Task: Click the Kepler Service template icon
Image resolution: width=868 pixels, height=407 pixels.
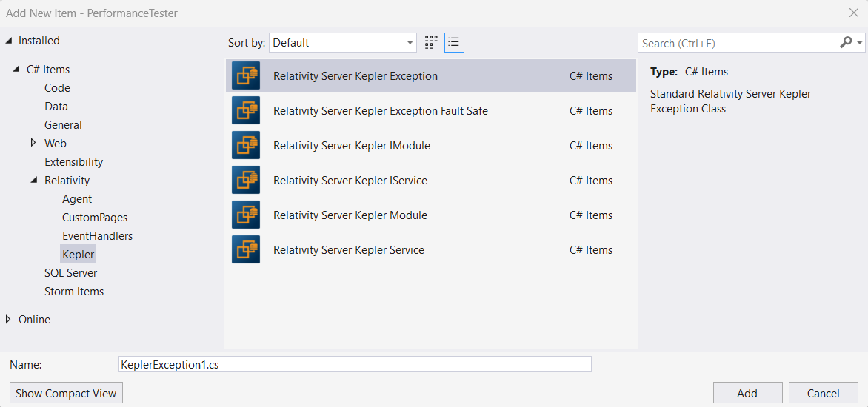Action: (246, 250)
